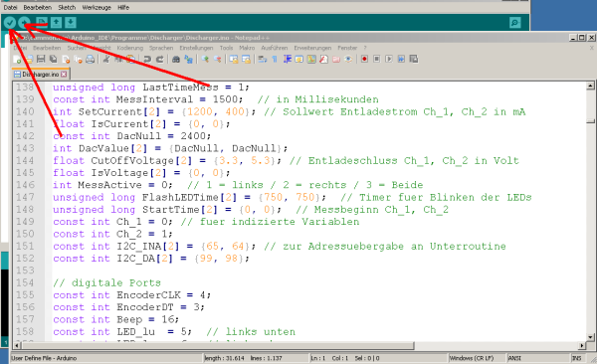This screenshot has width=597, height=364.
Task: Click the Upload arrow button in Arduino IDE
Action: (24, 23)
